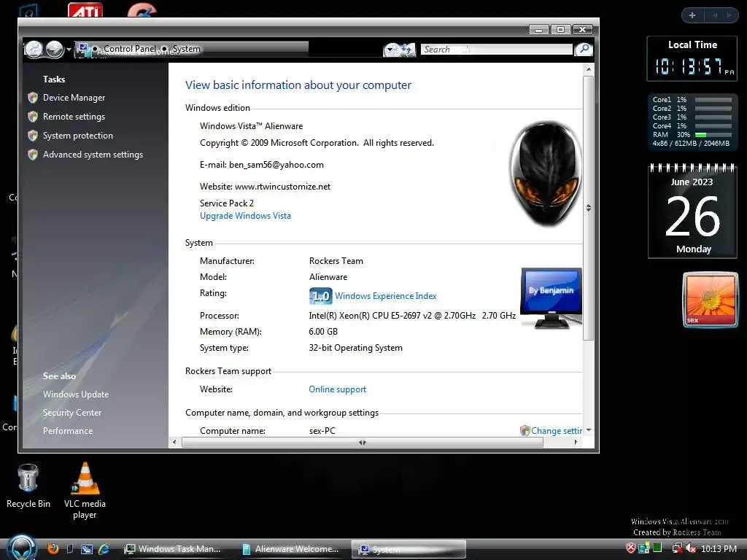The image size is (747, 560).
Task: Click the muted volume tray icon
Action: [x=691, y=548]
